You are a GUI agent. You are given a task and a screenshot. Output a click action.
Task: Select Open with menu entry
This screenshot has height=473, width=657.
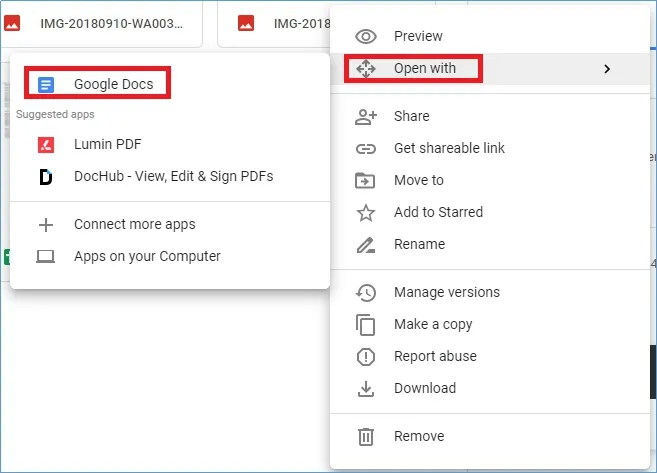tap(490, 68)
